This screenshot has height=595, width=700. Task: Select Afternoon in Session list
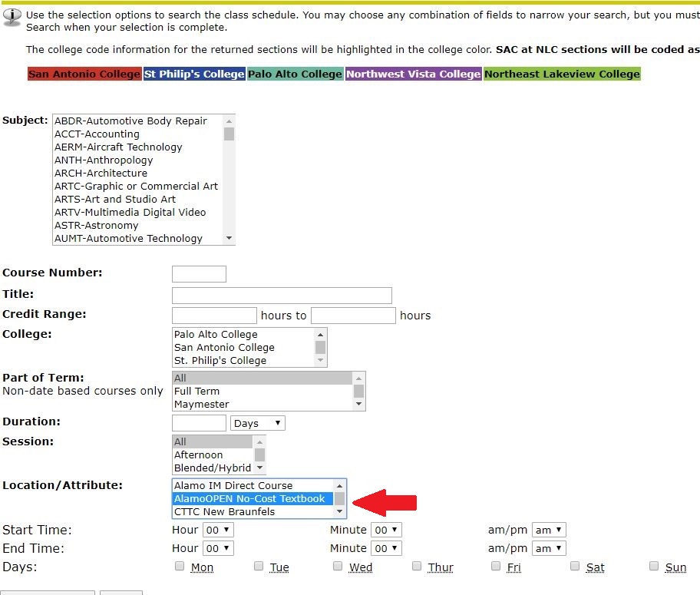198,455
